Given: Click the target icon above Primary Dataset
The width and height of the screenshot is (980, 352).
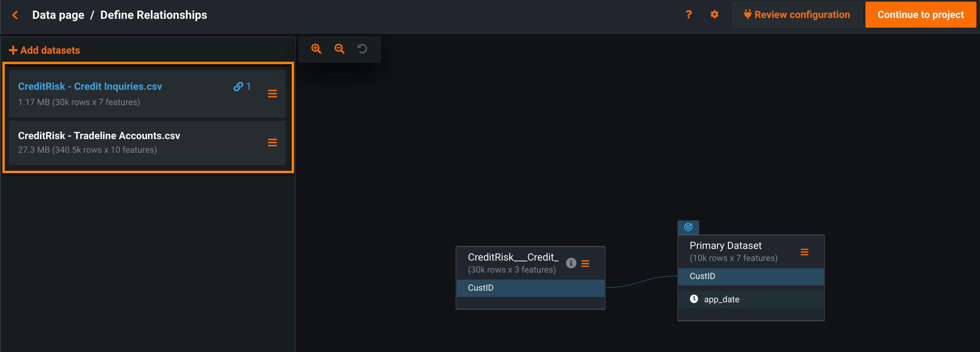Looking at the screenshot, I should [x=688, y=227].
